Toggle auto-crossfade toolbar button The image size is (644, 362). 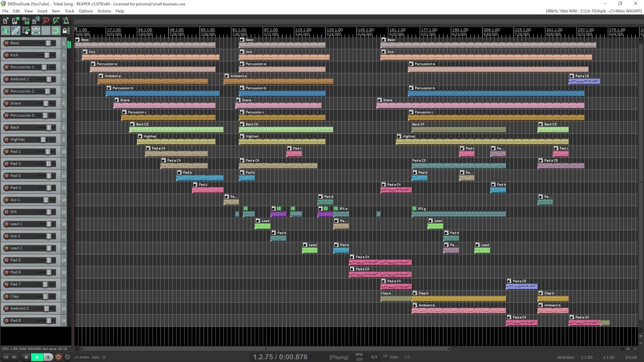(x=6, y=31)
